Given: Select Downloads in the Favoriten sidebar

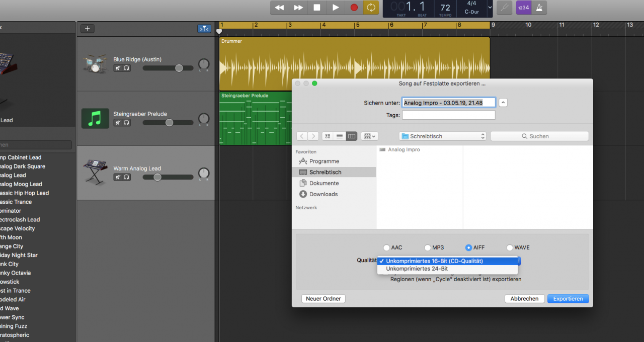Looking at the screenshot, I should [x=323, y=194].
